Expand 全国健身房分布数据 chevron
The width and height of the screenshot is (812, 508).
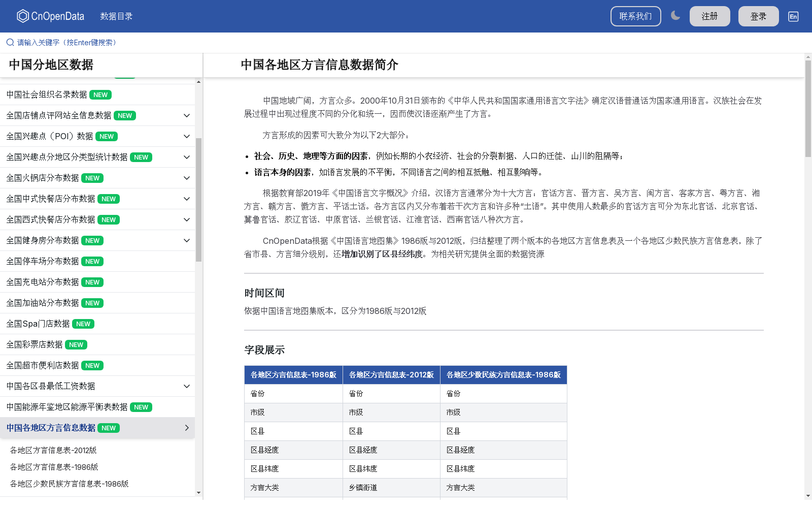click(187, 240)
